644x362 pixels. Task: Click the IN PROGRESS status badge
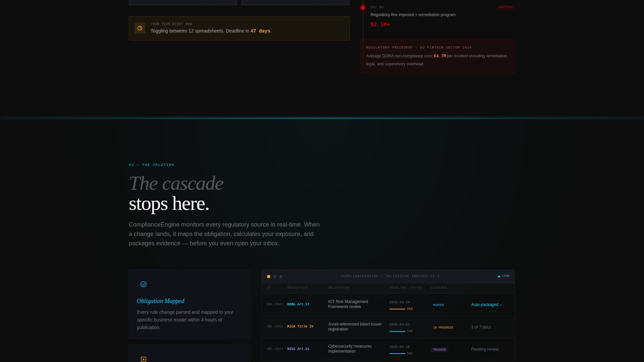443,327
